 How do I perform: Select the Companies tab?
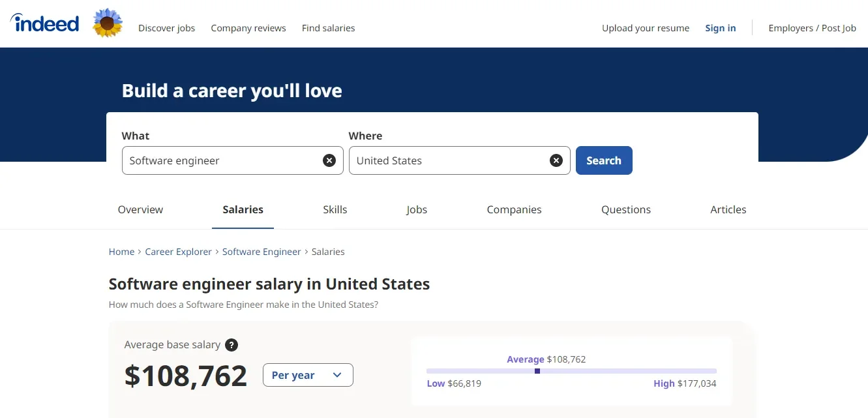point(514,209)
